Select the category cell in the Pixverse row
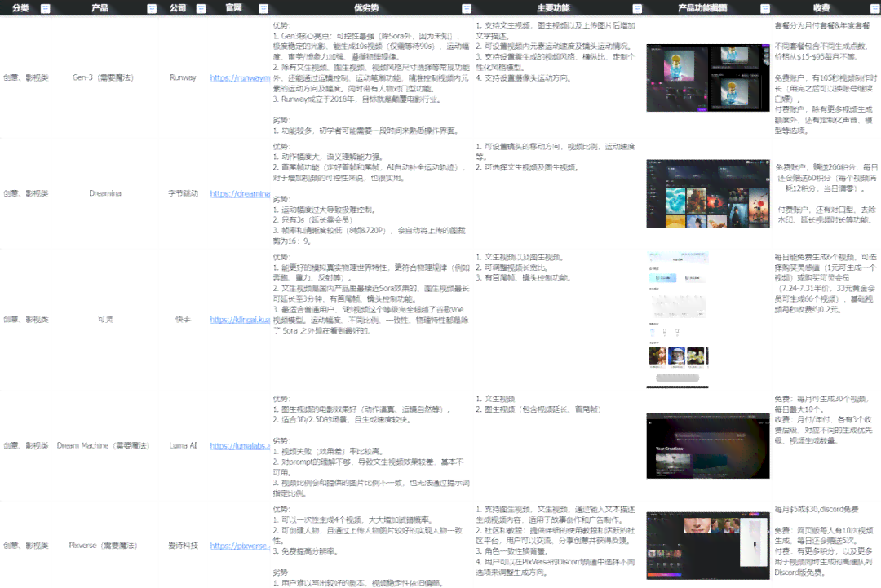The image size is (881, 588). (x=26, y=546)
